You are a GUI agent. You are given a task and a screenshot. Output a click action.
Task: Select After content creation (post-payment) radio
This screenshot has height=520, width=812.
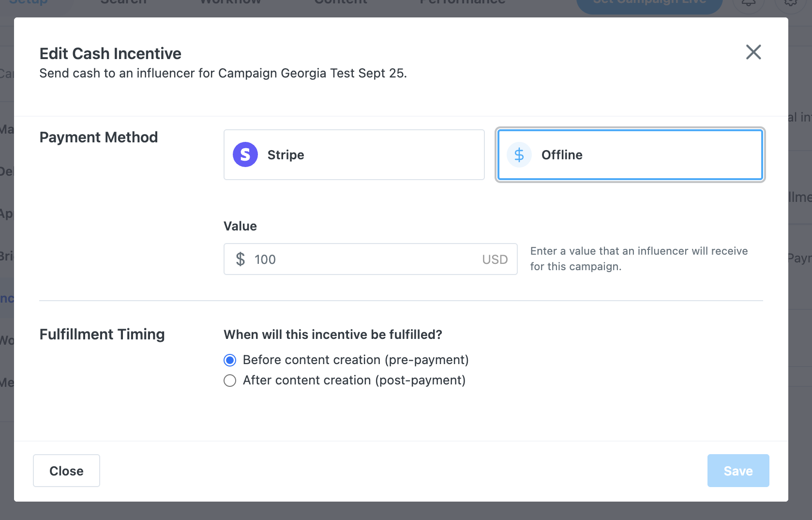230,381
